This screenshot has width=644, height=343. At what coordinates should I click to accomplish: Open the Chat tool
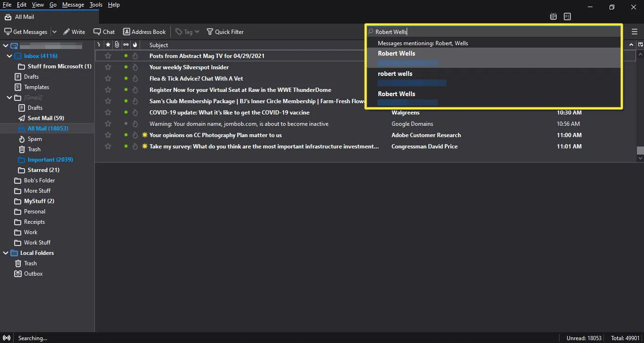coord(104,32)
